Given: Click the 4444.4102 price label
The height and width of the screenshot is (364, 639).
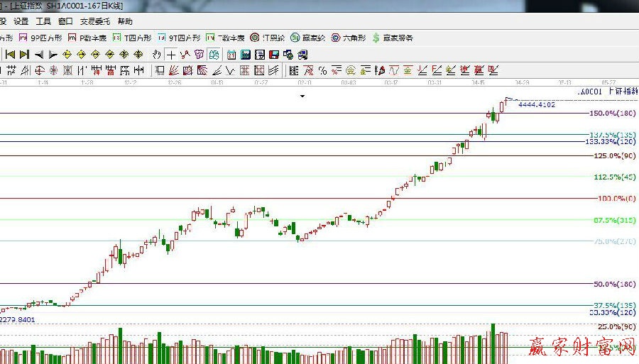Looking at the screenshot, I should pyautogui.click(x=536, y=104).
